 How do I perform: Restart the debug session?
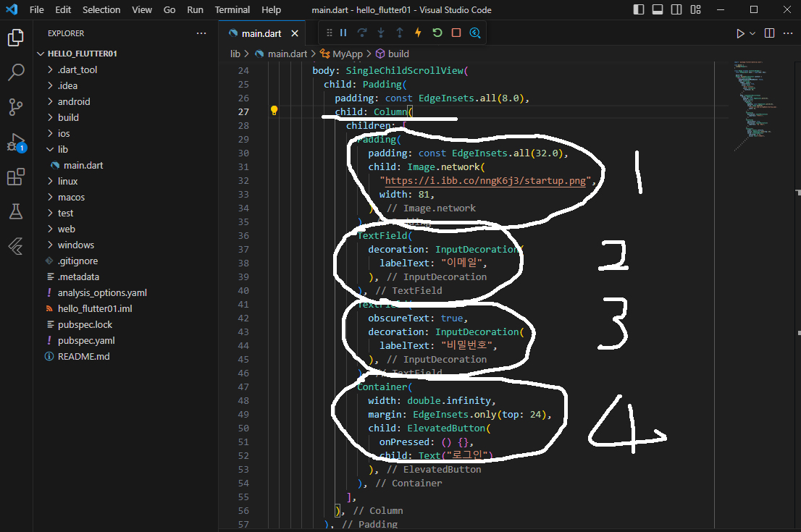(x=437, y=33)
